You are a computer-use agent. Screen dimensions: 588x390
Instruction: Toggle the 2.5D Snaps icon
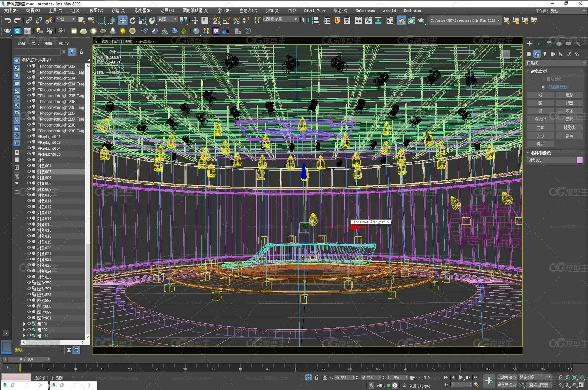tap(216, 20)
